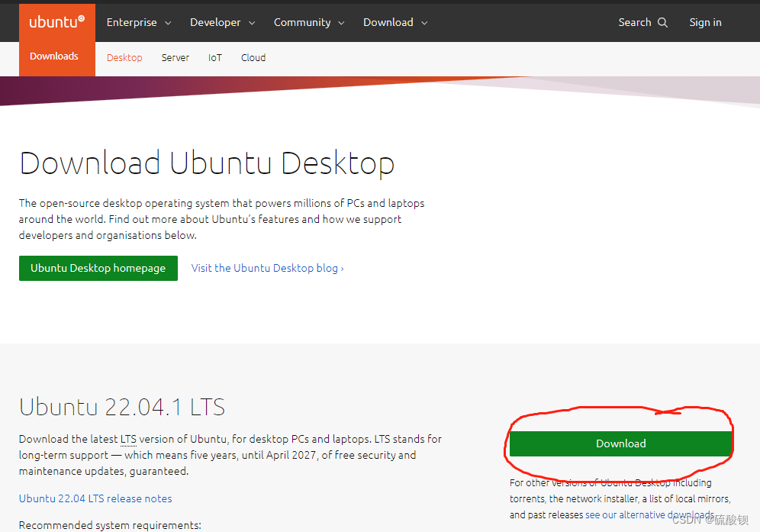Switch to the Desktop tab

[124, 58]
